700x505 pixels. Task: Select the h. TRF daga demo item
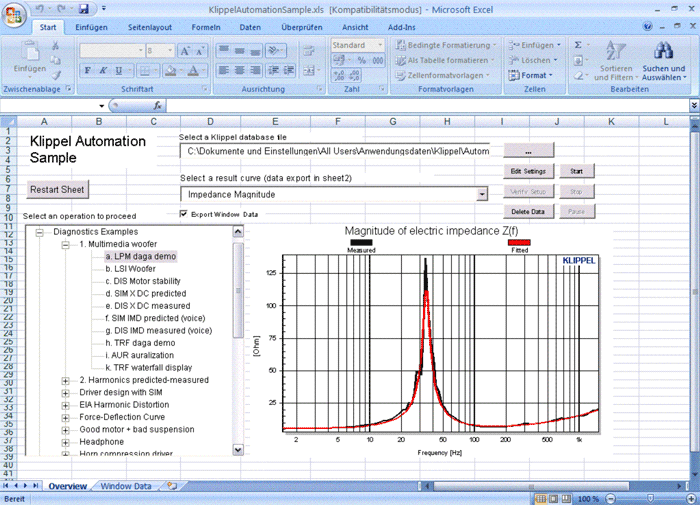pos(140,343)
